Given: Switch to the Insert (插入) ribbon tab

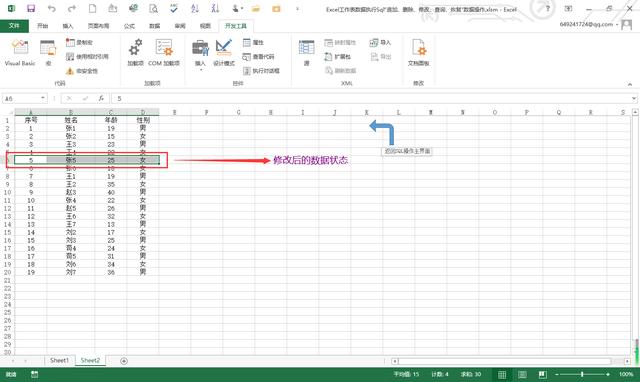Looking at the screenshot, I should tap(68, 26).
